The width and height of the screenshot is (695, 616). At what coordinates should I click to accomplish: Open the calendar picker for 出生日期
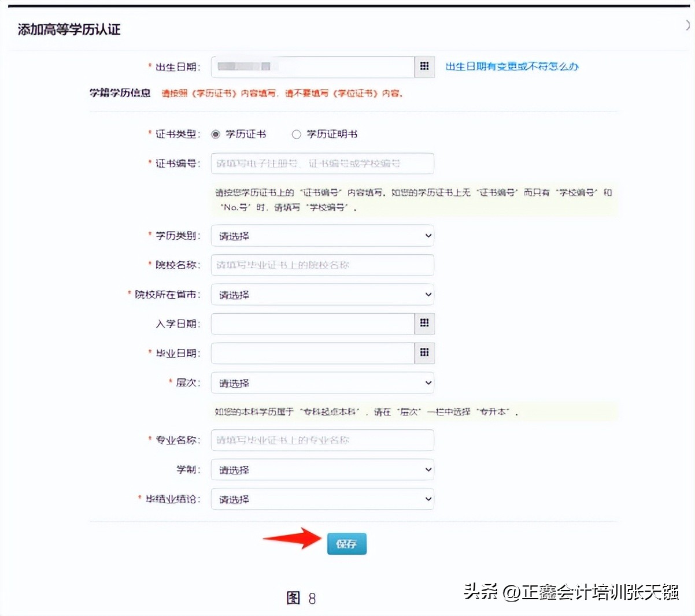tap(424, 66)
